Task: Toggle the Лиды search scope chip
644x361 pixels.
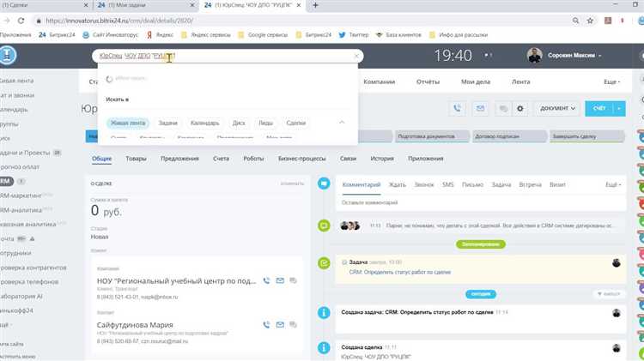Action: [265, 123]
